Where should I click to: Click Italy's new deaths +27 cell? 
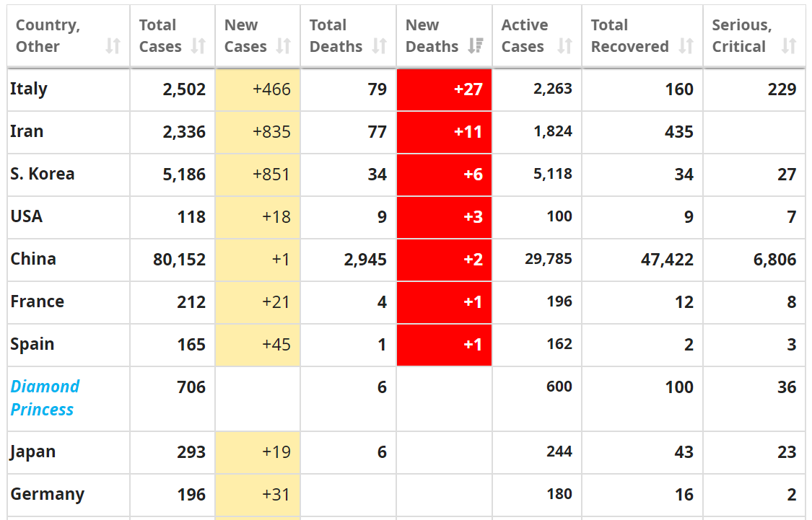coord(445,89)
